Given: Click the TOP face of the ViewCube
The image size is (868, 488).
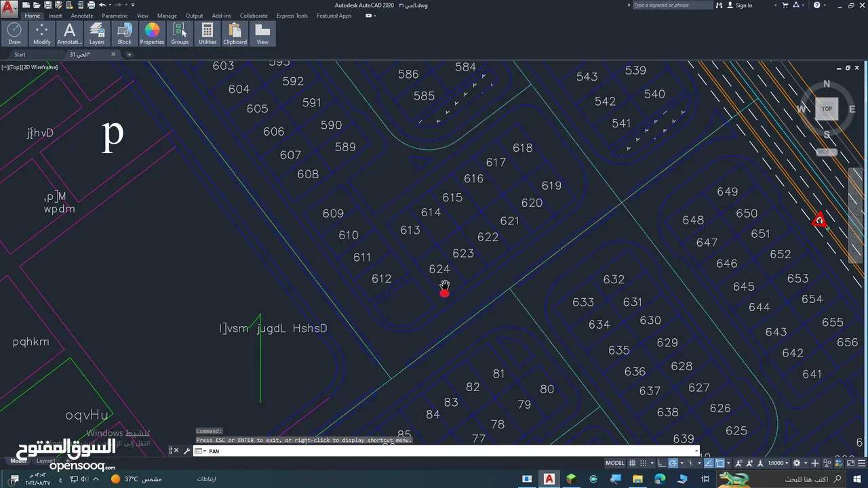Looking at the screenshot, I should (827, 108).
